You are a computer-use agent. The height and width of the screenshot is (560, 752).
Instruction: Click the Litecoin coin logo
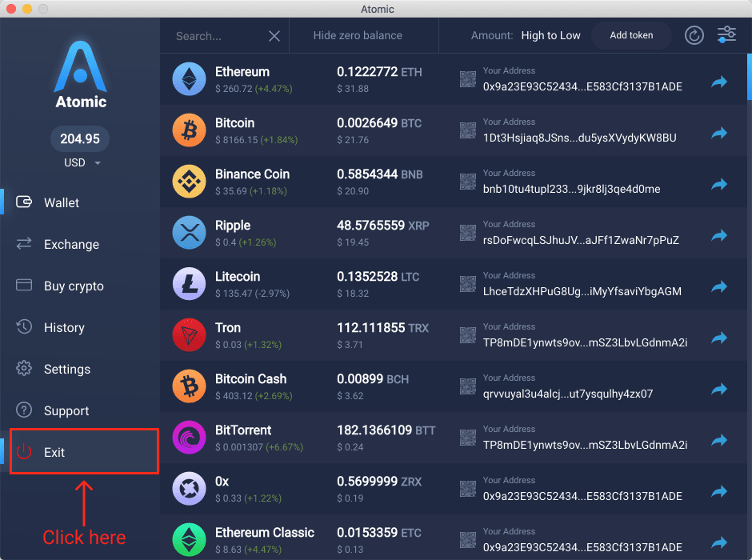(189, 284)
